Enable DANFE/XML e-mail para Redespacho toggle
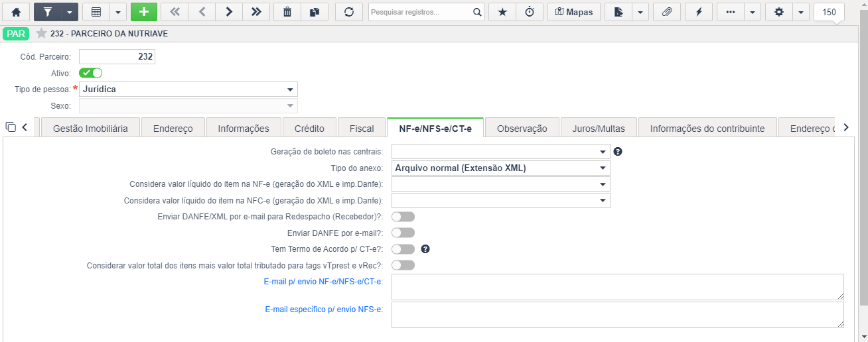The width and height of the screenshot is (868, 342). point(403,217)
